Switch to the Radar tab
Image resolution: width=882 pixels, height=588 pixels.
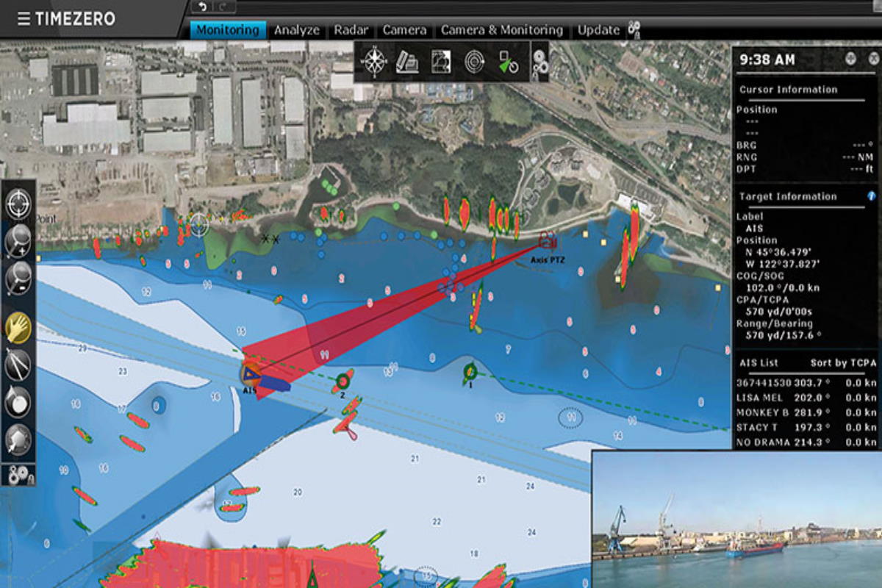click(351, 30)
